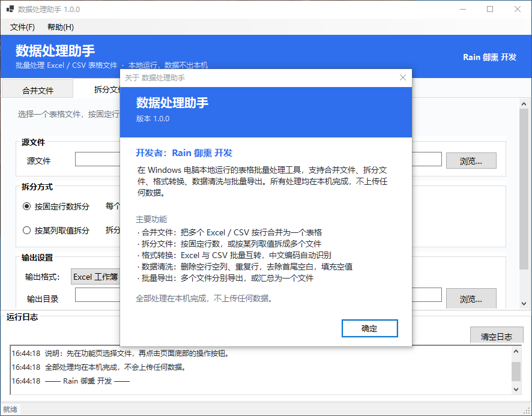Click the 开发者：Rain 御熏 开发 heading
532x416 pixels.
tap(184, 153)
